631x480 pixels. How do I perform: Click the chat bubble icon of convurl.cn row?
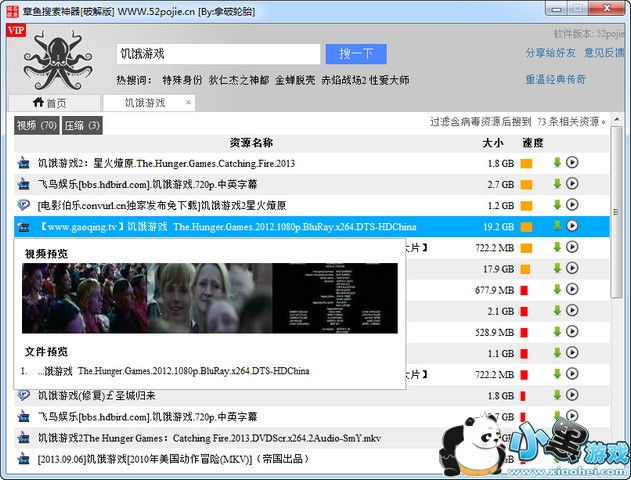(24, 205)
